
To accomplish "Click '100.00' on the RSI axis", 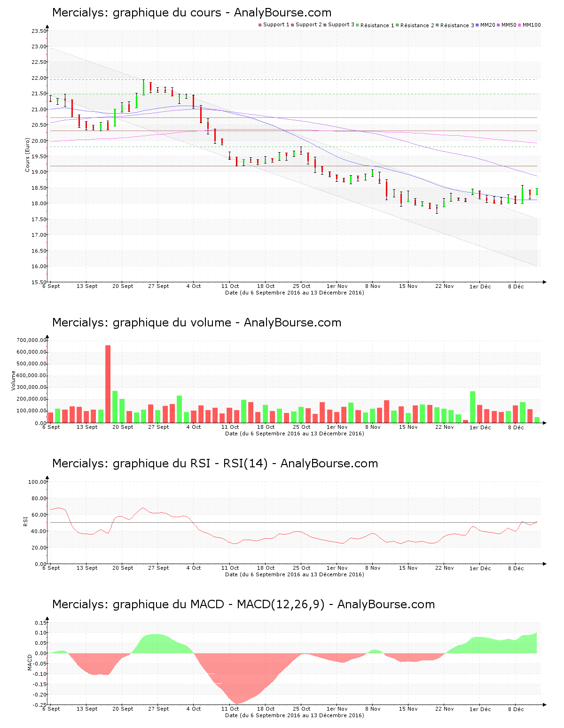I will 38,482.
